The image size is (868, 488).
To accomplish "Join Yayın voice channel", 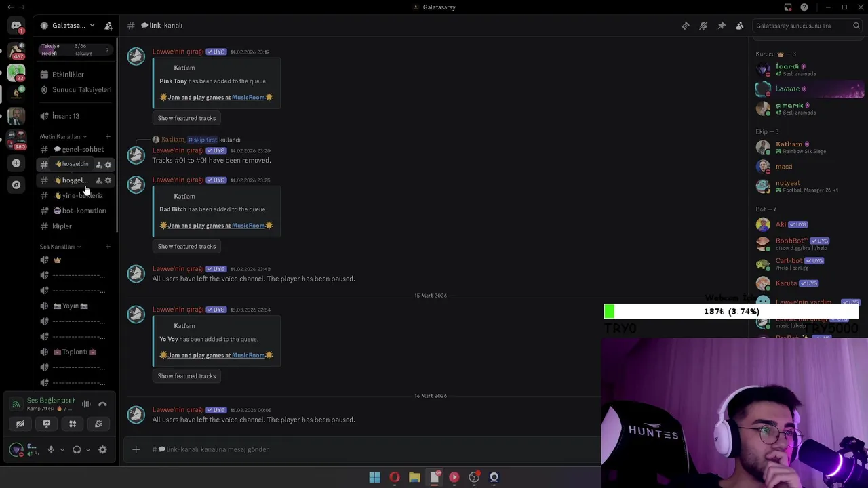I will [76, 306].
